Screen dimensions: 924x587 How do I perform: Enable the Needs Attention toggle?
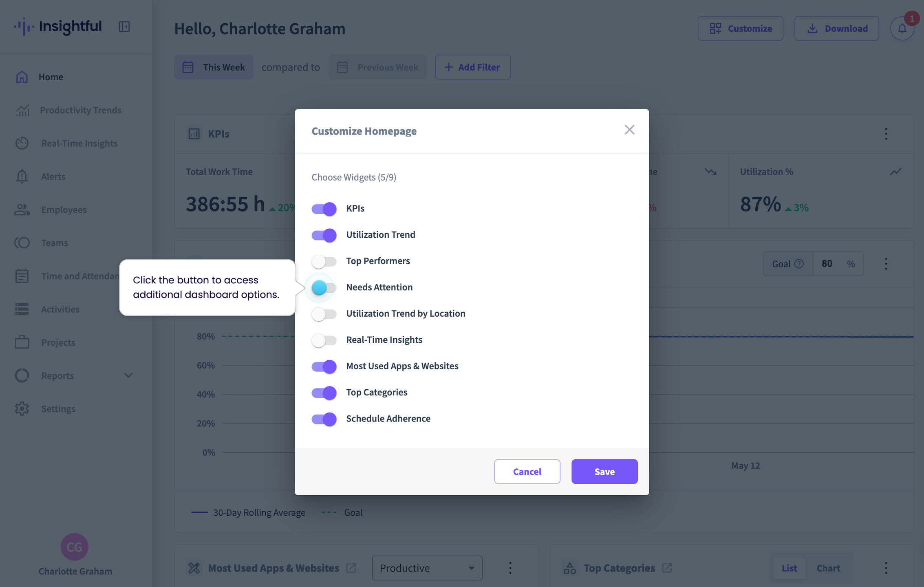(324, 288)
